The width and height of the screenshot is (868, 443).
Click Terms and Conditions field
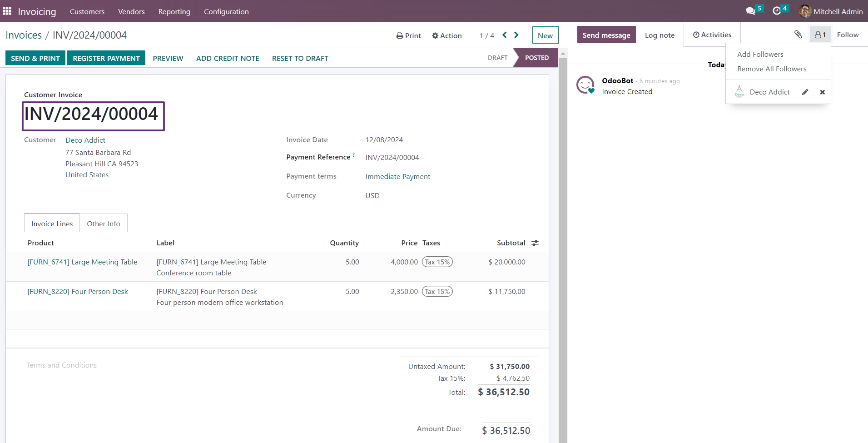tap(61, 365)
